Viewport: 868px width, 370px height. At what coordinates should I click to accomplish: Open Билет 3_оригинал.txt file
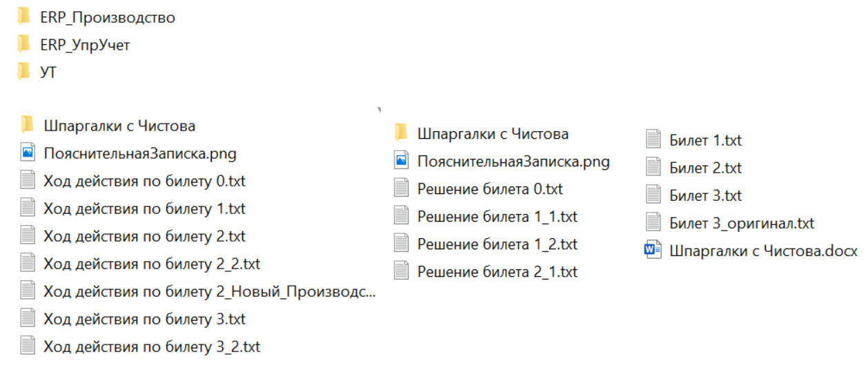741,223
